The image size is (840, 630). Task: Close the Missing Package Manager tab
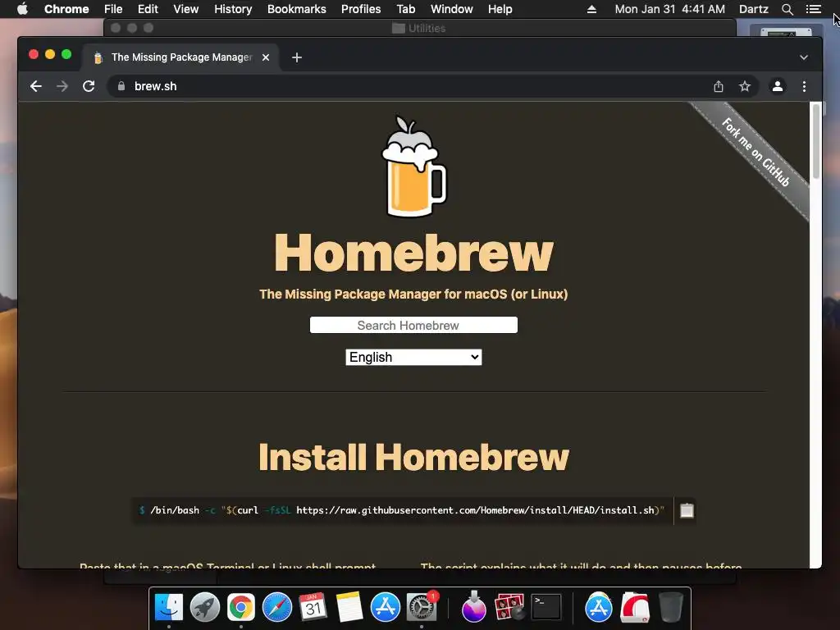(266, 57)
